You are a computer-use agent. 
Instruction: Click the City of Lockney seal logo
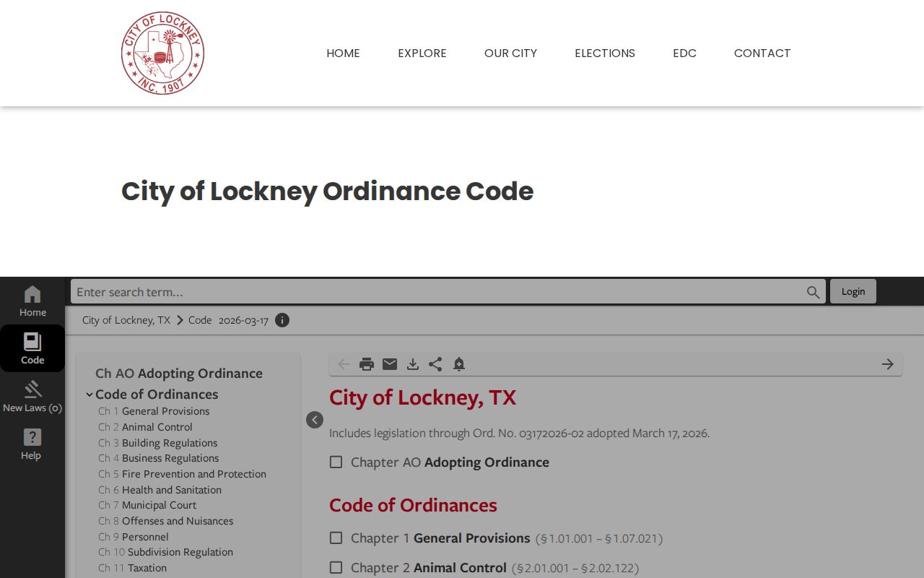[x=162, y=53]
